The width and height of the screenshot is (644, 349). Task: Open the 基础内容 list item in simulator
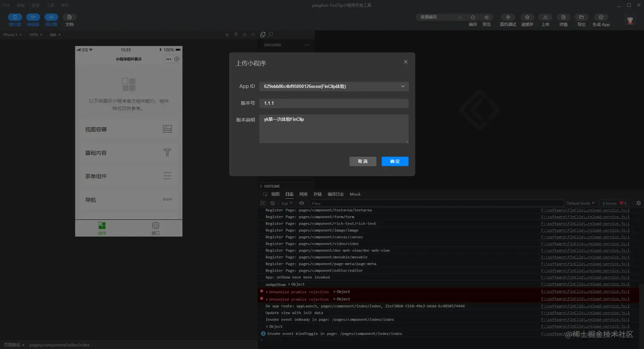(129, 153)
